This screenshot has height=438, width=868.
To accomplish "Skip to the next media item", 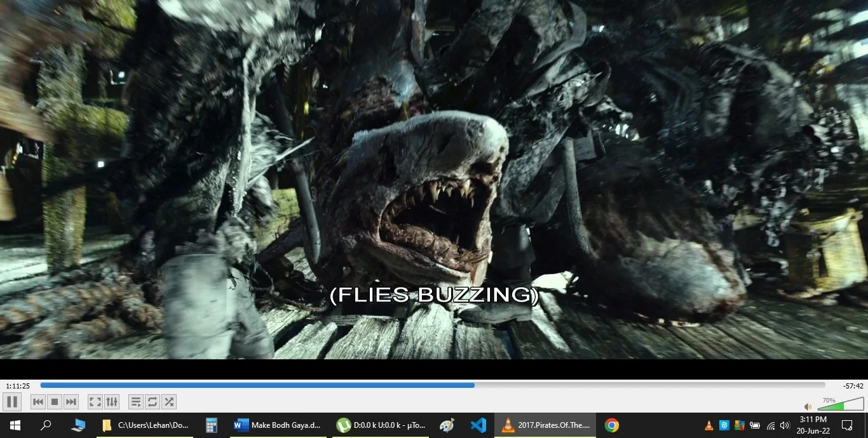I will click(x=71, y=402).
